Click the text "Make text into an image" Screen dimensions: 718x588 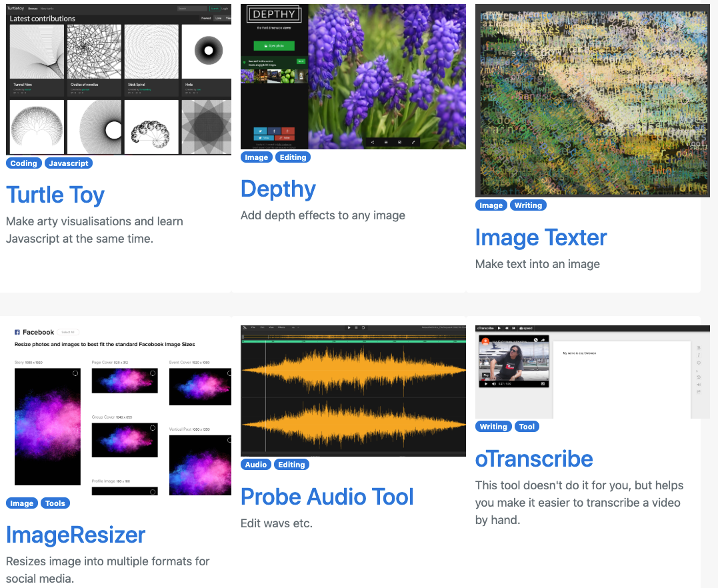[537, 264]
